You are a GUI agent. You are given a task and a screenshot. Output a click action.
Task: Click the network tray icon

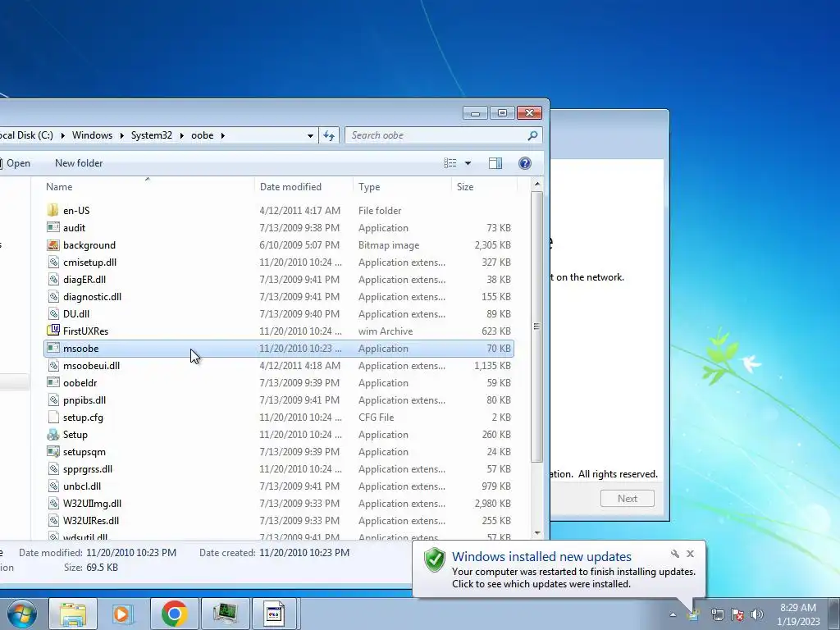click(x=717, y=614)
